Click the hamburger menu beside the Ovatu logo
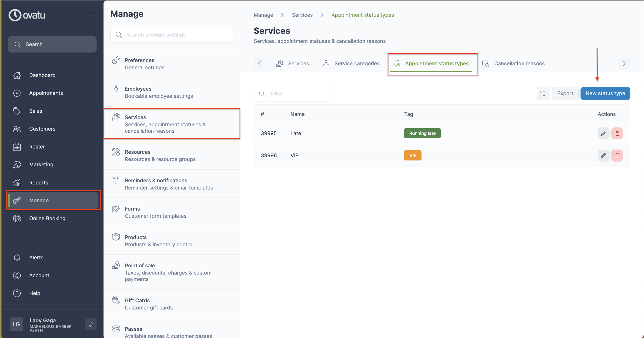 90,15
